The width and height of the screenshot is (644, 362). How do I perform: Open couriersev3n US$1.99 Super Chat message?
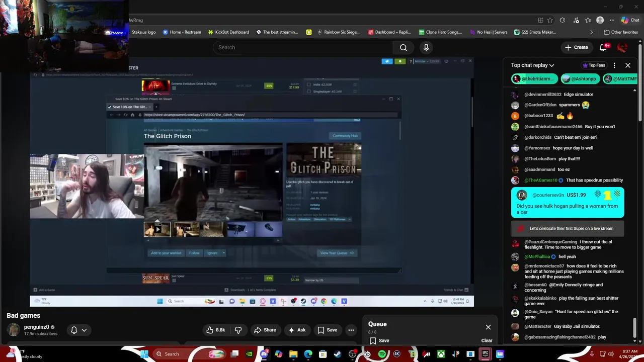coord(568,203)
